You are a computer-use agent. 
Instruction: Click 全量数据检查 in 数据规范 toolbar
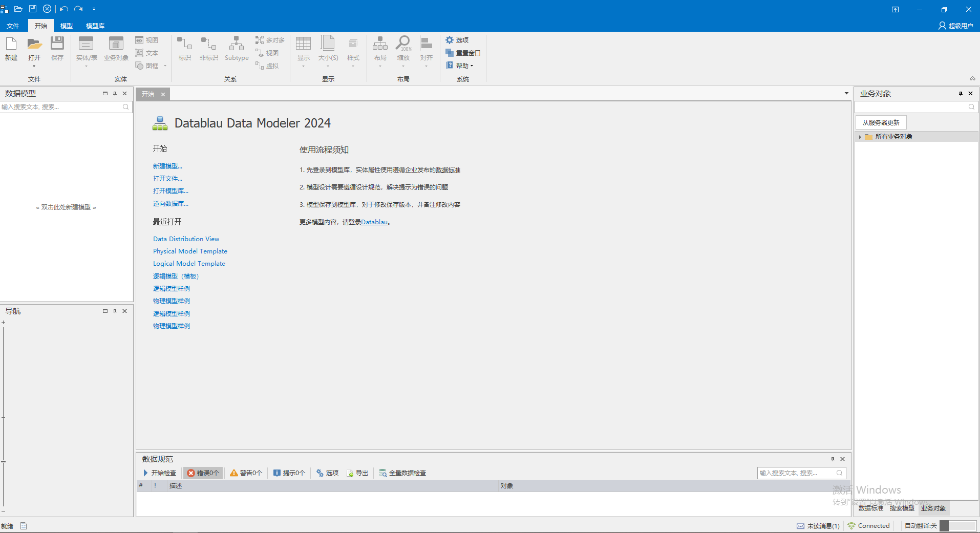pyautogui.click(x=402, y=473)
